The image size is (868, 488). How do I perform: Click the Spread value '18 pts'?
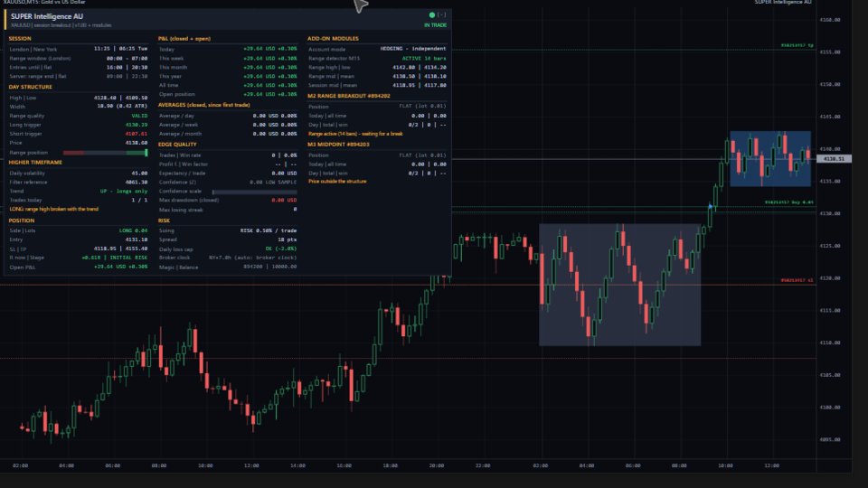[x=288, y=239]
